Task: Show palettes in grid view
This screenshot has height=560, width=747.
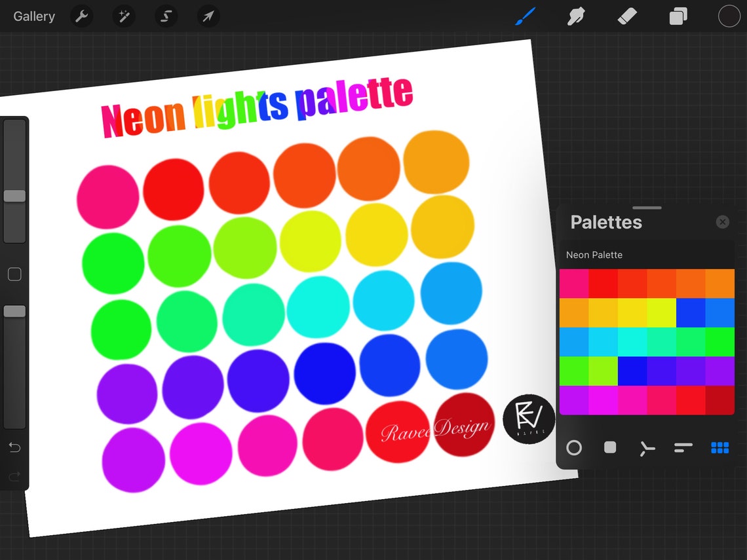Action: 719,448
